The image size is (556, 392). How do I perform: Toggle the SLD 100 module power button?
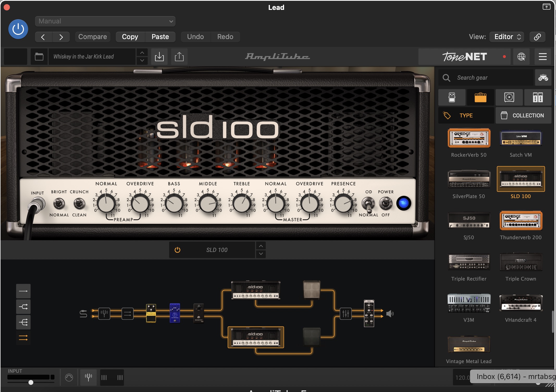[177, 250]
